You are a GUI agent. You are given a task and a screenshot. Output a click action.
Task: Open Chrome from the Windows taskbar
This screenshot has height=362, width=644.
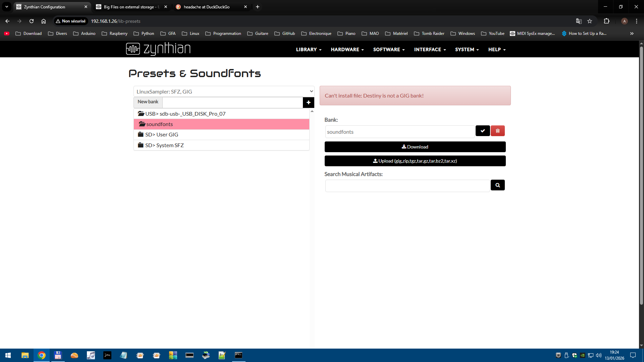point(42,355)
